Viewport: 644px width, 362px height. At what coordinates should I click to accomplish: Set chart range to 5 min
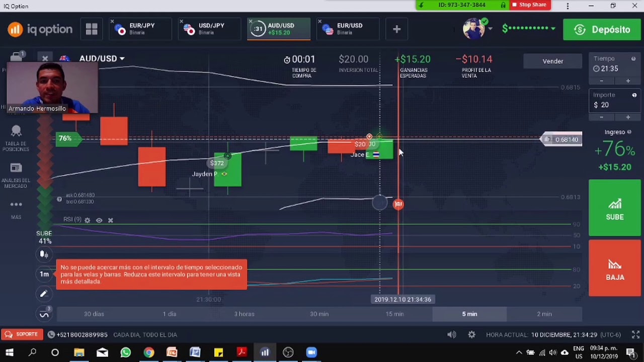click(469, 314)
